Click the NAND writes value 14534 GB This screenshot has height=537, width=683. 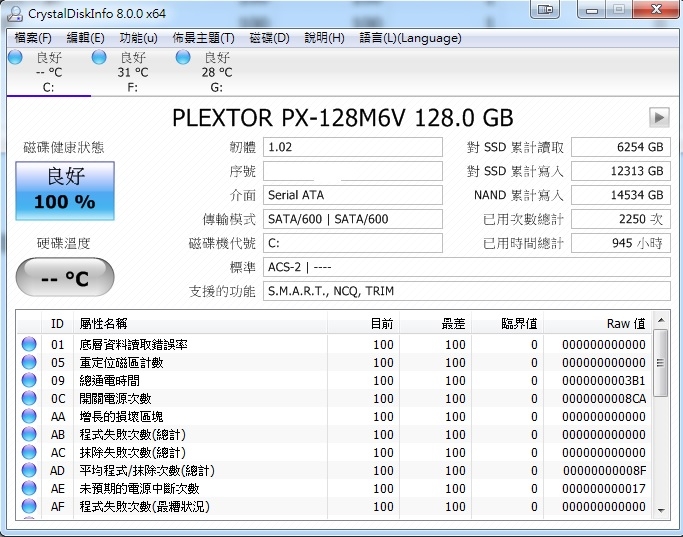(x=621, y=195)
